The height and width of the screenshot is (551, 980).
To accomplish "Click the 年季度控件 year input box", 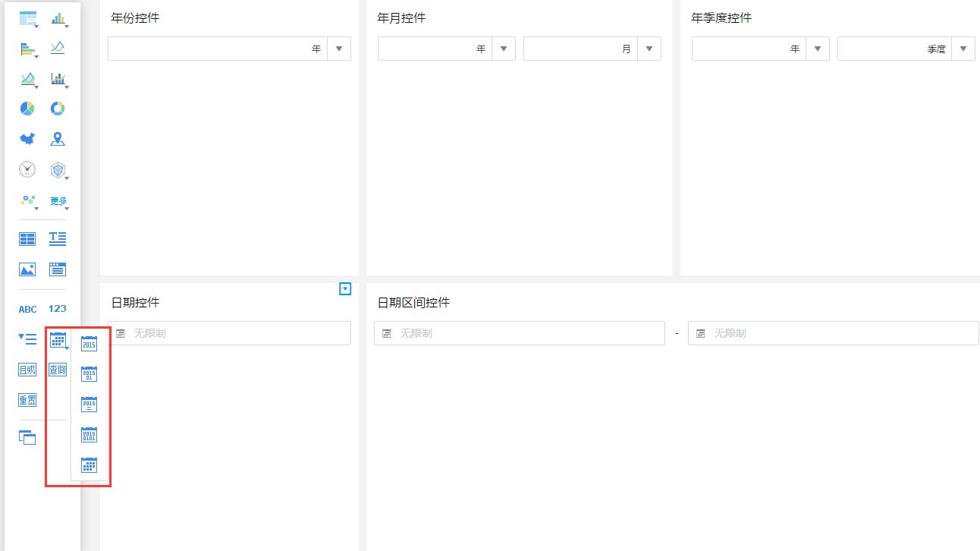I will click(749, 49).
